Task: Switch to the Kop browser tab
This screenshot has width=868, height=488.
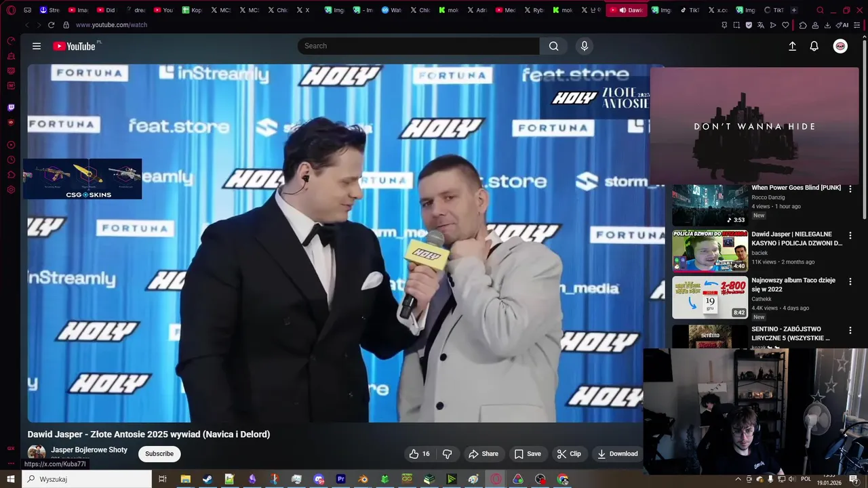Action: point(192,10)
